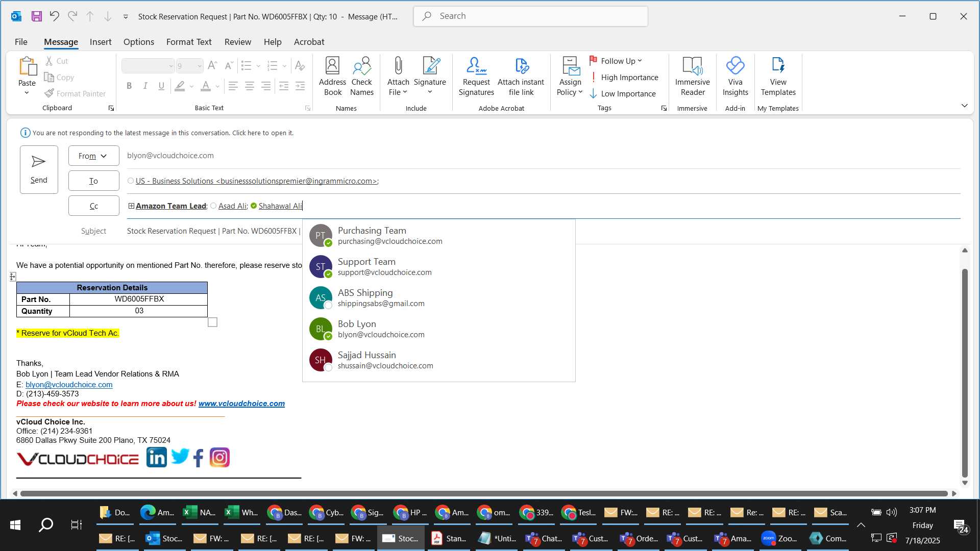Collapse the ribbon chevron
Viewport: 980px width, 551px height.
point(964,106)
